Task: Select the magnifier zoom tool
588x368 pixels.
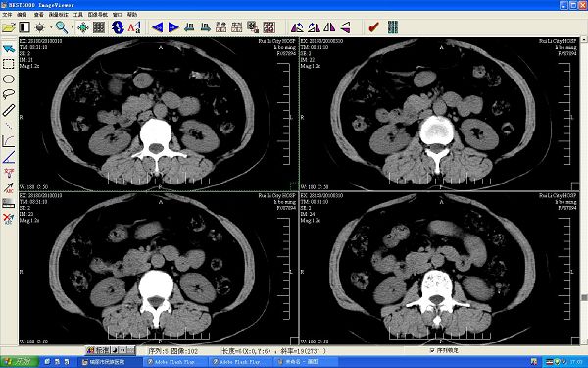Action: pos(61,27)
